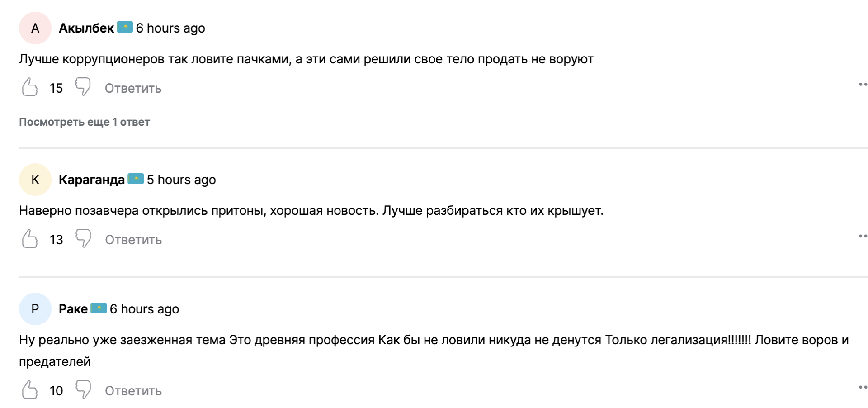Click Акылбек's pink avatar circle
This screenshot has width=868, height=408.
click(35, 28)
